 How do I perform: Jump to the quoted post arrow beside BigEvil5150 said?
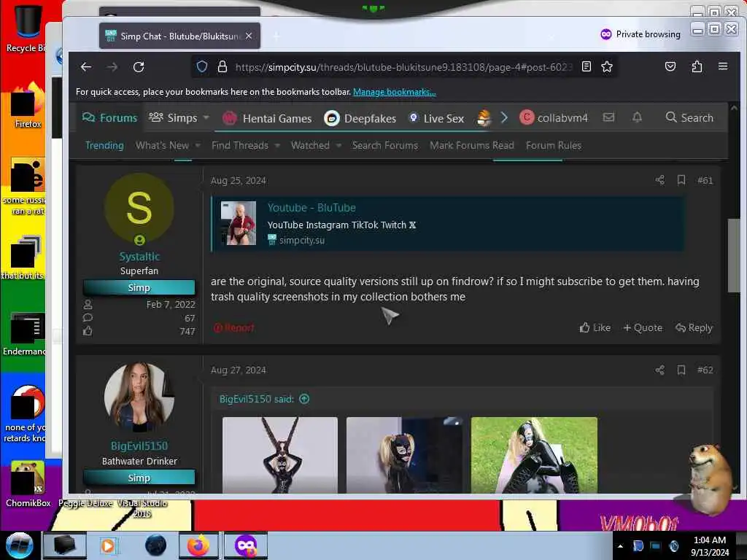coord(304,399)
